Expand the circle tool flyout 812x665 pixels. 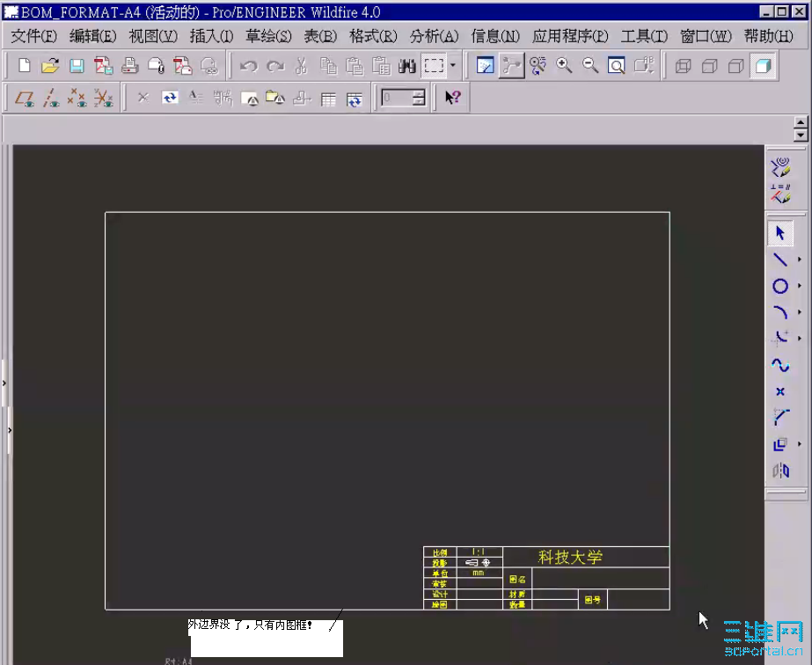coord(800,285)
